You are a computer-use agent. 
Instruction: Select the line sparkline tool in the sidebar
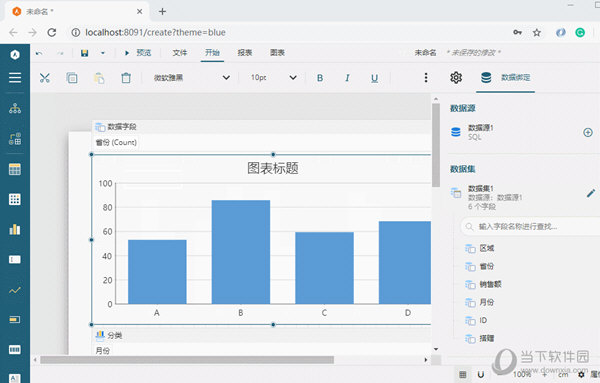(15, 290)
